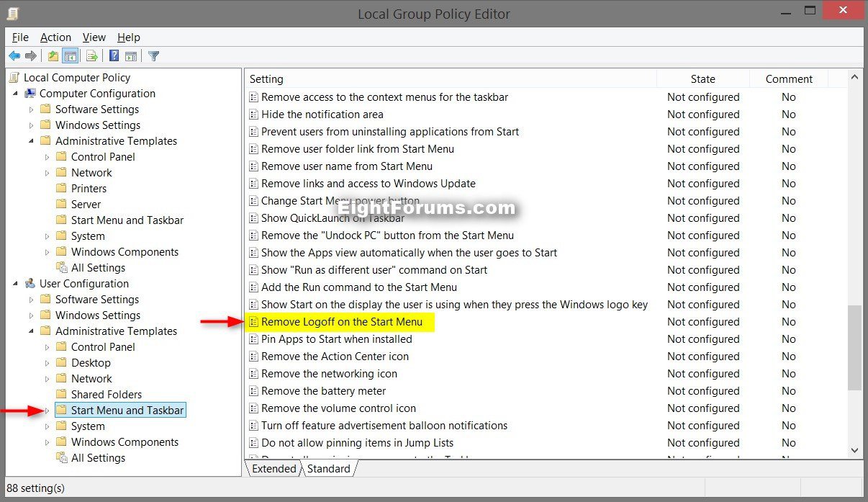This screenshot has height=502, width=868.
Task: Click the Help toolbar icon
Action: (x=114, y=55)
